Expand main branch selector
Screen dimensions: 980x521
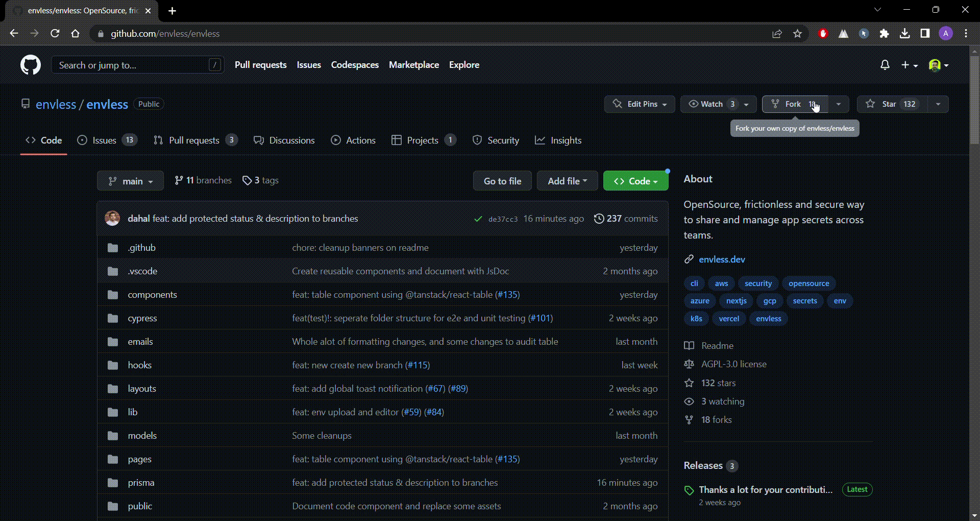click(130, 181)
